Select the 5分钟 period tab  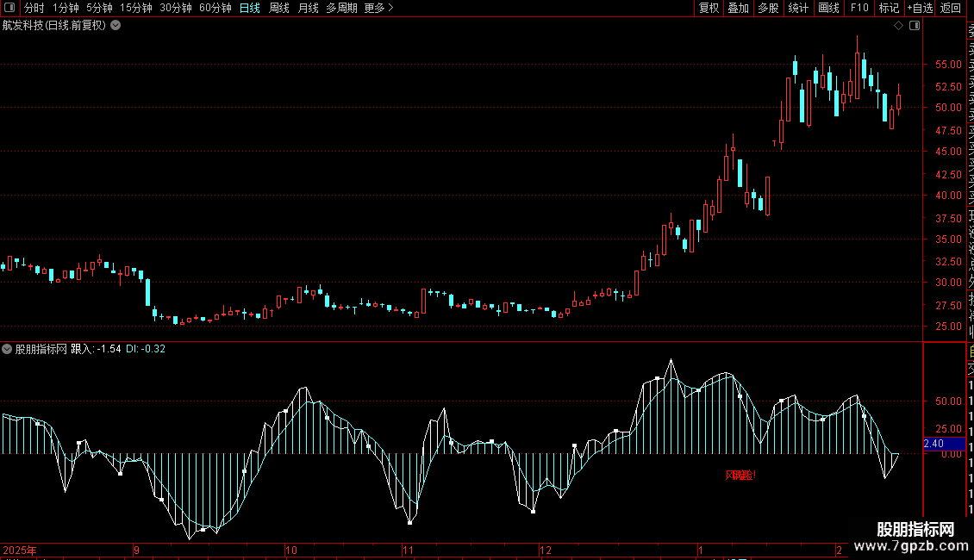click(x=99, y=8)
